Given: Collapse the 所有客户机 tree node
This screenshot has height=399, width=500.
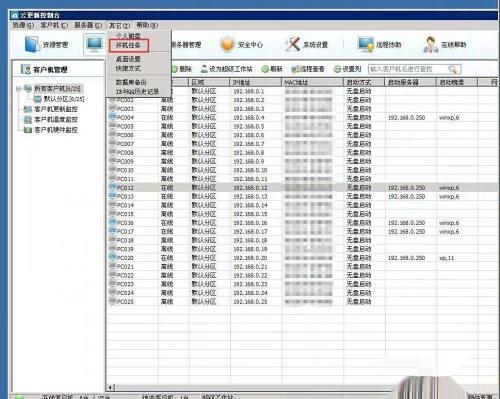Looking at the screenshot, I should click(19, 89).
